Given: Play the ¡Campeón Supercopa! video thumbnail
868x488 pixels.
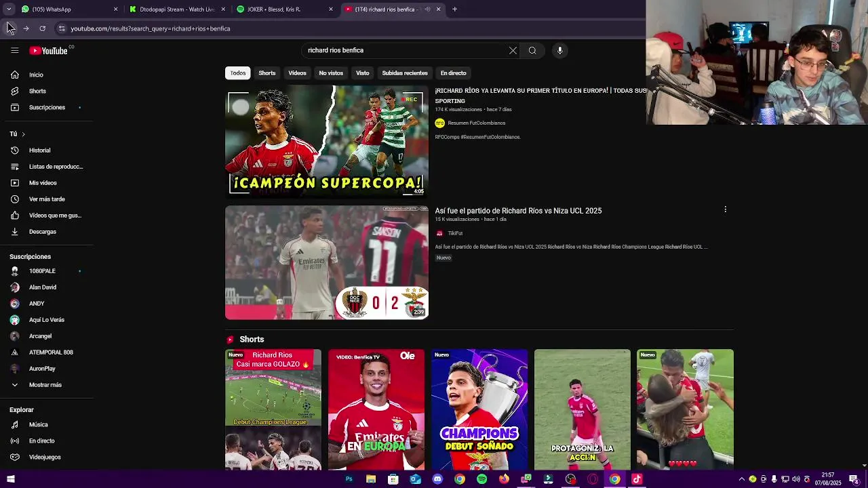Looking at the screenshot, I should coord(327,141).
